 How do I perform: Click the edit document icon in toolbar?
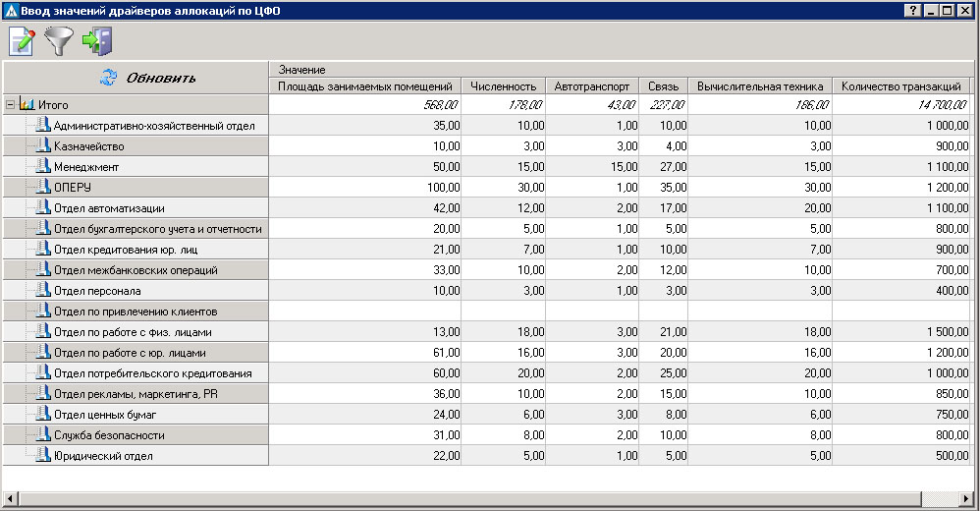click(21, 41)
